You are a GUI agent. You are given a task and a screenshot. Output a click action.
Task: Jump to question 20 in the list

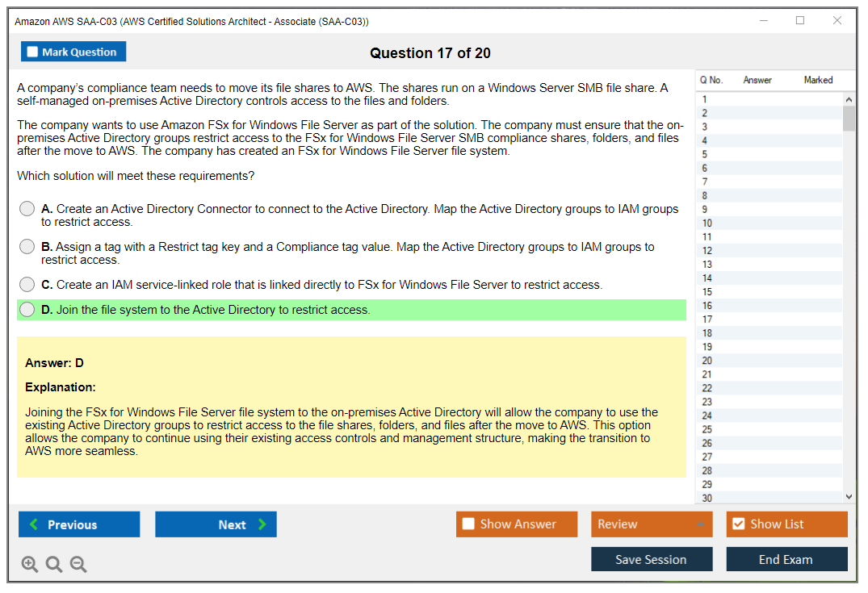(x=707, y=361)
